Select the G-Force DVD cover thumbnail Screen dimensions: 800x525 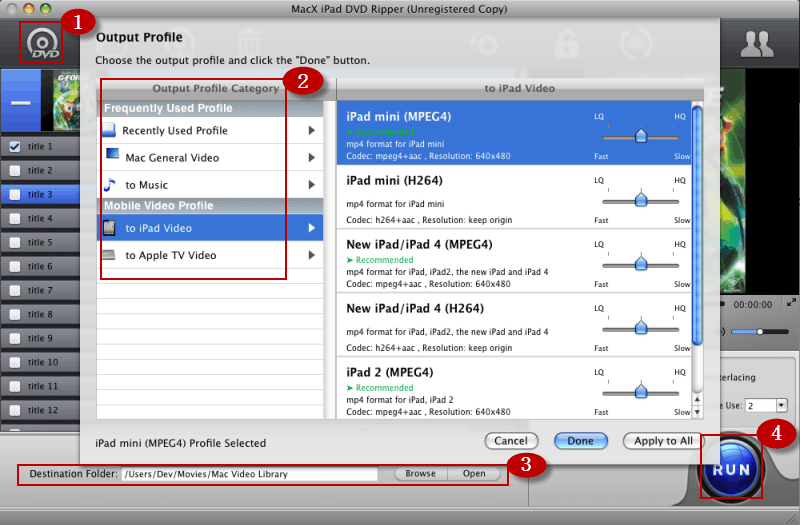pos(66,101)
